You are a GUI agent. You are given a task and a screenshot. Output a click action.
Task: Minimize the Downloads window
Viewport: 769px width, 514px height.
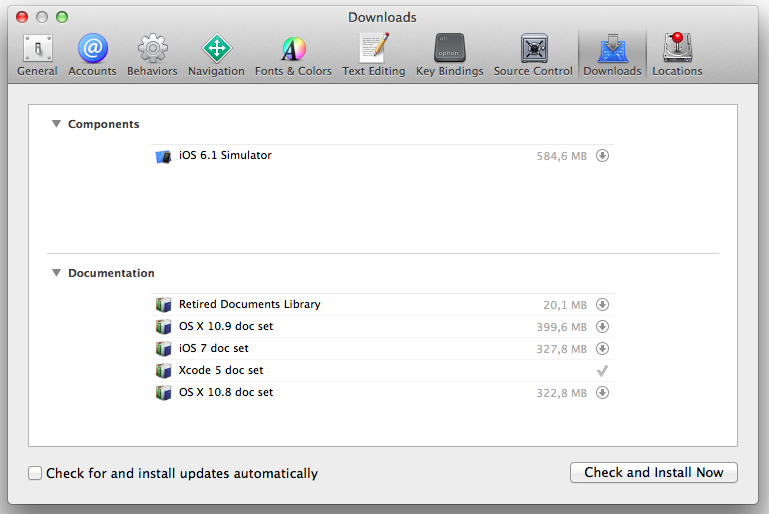tap(42, 17)
